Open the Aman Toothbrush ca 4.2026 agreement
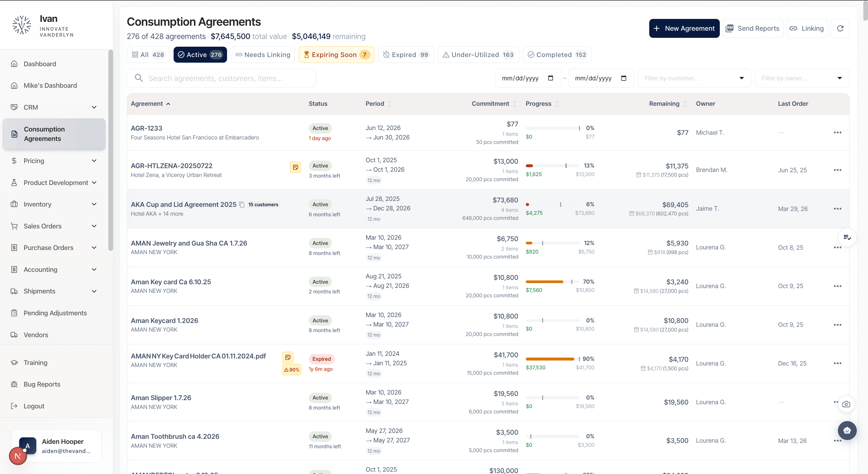 (x=175, y=436)
